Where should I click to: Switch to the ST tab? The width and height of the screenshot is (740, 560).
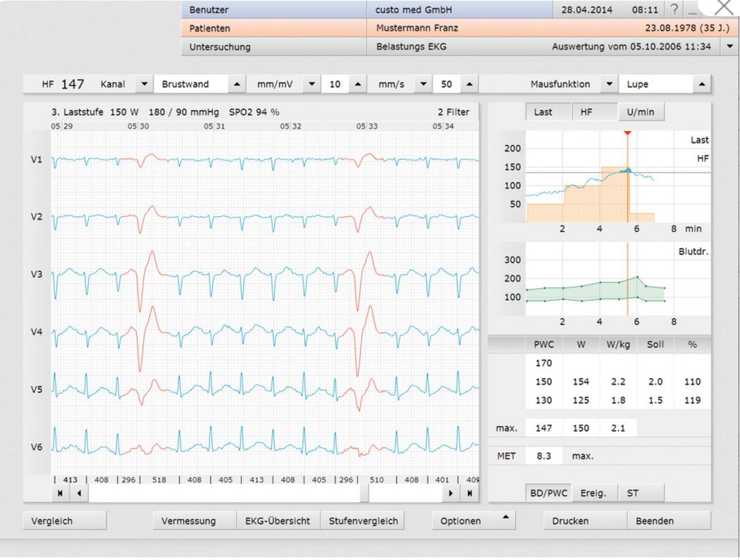click(x=633, y=493)
